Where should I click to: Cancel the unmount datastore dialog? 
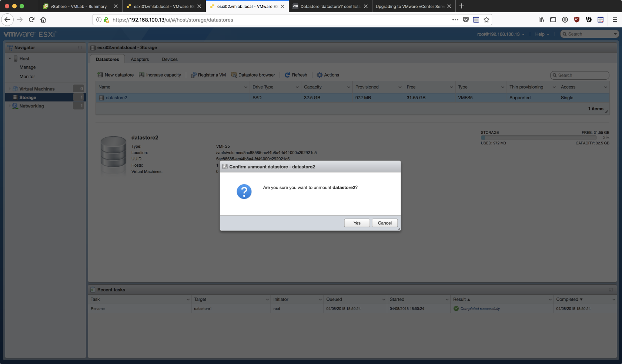click(385, 223)
